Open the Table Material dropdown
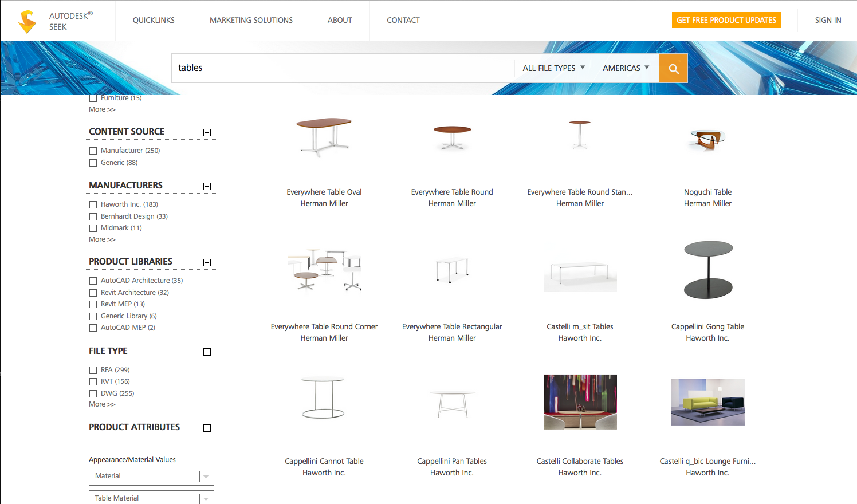The image size is (857, 504). pos(151,497)
